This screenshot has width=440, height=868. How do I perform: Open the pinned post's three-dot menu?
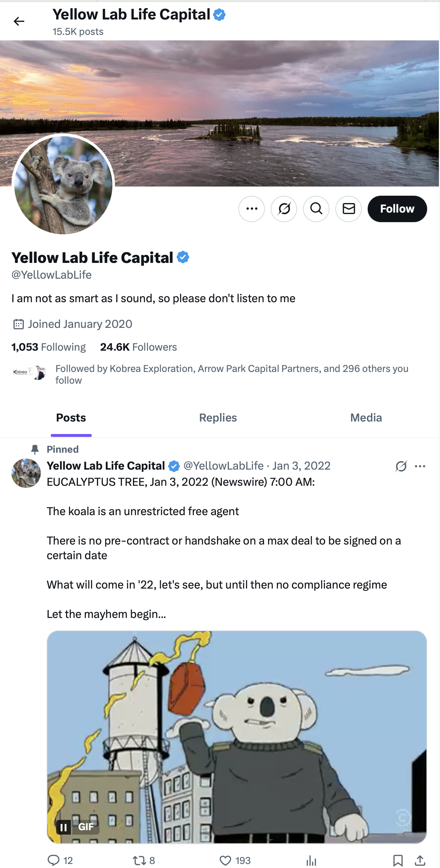pos(420,466)
